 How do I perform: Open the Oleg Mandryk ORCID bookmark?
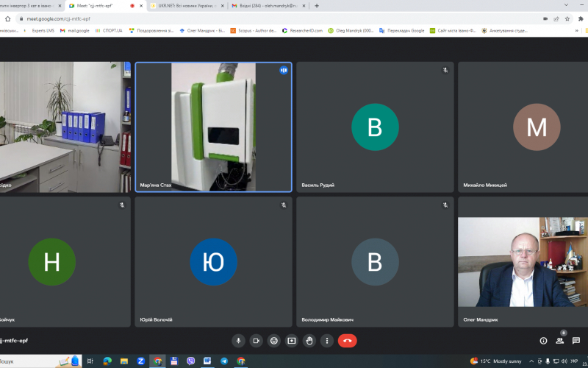[351, 31]
